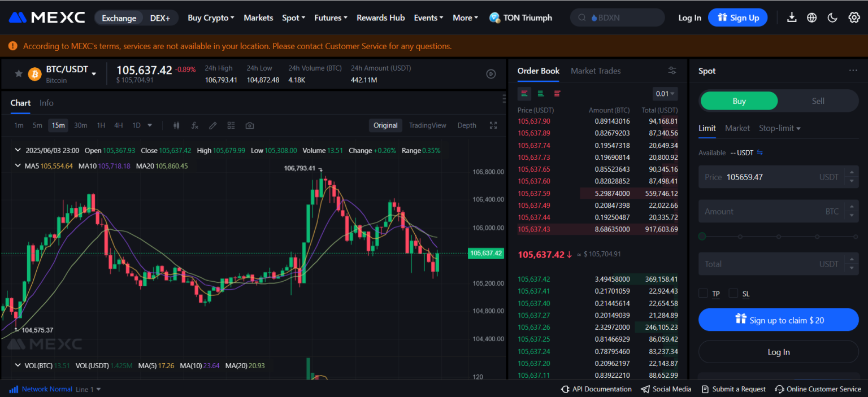
Task: Expand the chart to fullscreen
Action: tap(493, 125)
